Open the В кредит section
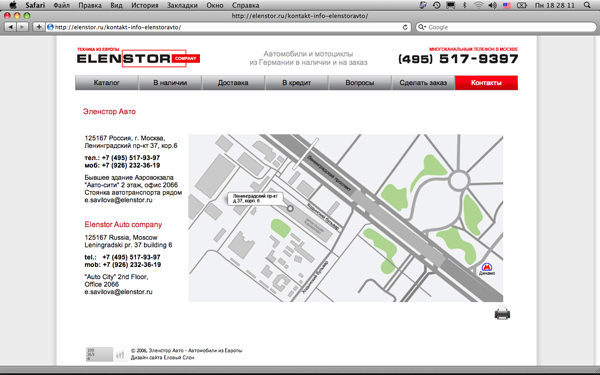This screenshot has width=600, height=375. click(x=297, y=83)
